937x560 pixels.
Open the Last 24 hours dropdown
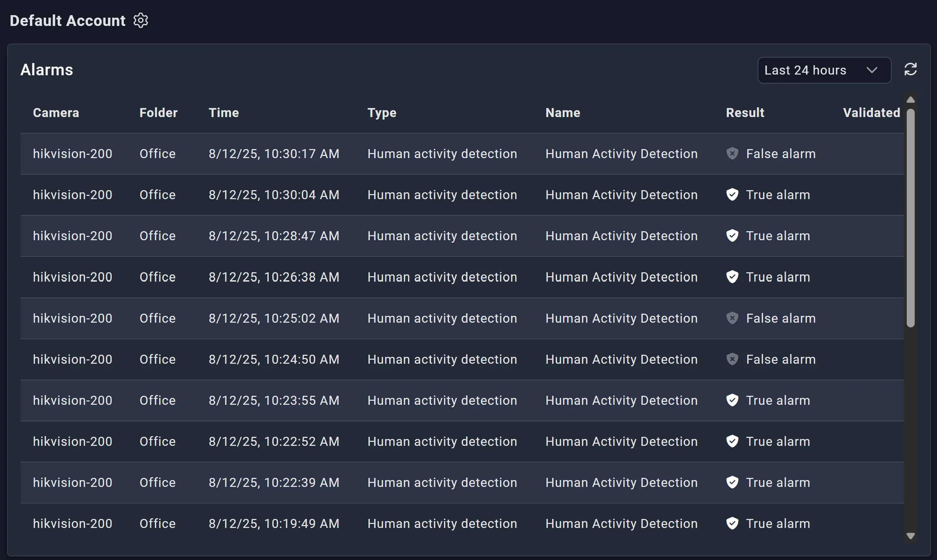click(824, 70)
